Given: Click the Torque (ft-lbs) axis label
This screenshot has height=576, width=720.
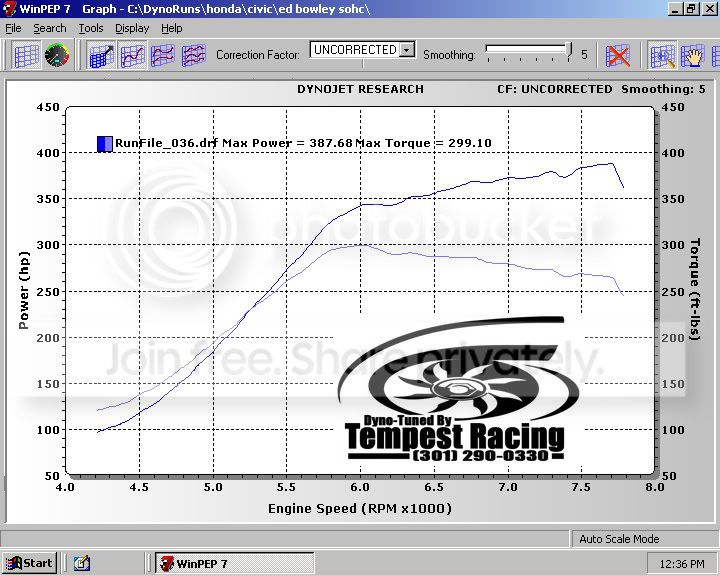Looking at the screenshot, I should click(x=695, y=289).
